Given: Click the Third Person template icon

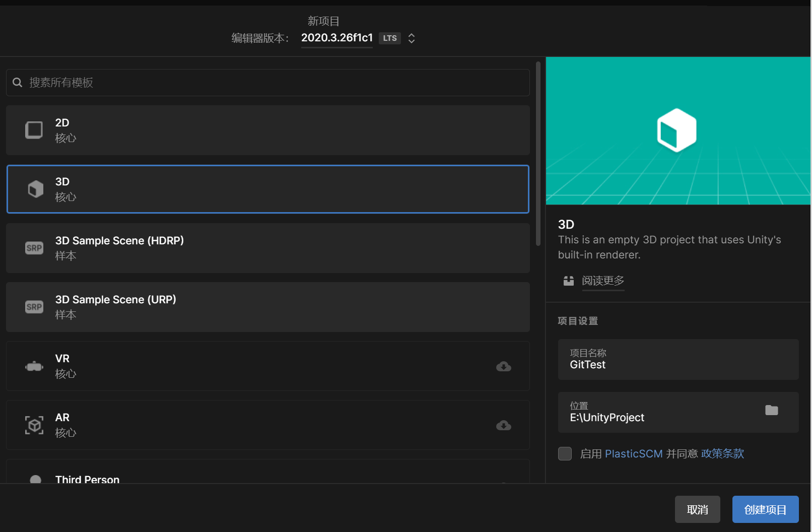Looking at the screenshot, I should (x=35, y=479).
